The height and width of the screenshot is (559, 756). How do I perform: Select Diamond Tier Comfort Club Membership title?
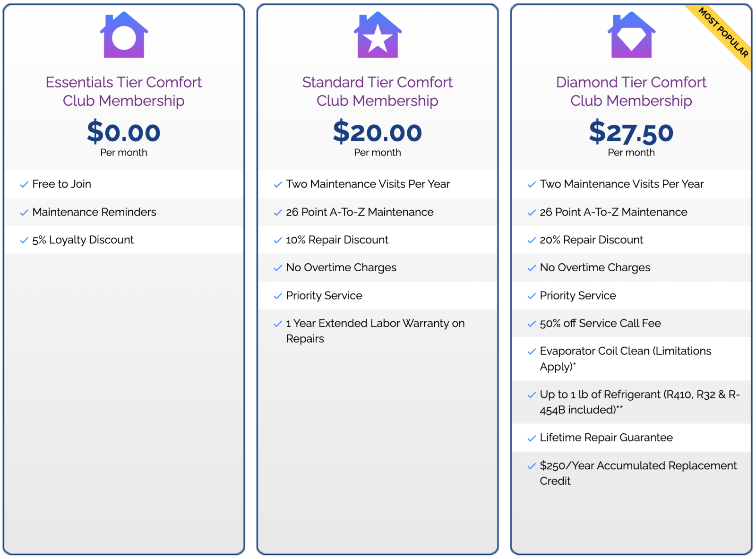pos(631,91)
